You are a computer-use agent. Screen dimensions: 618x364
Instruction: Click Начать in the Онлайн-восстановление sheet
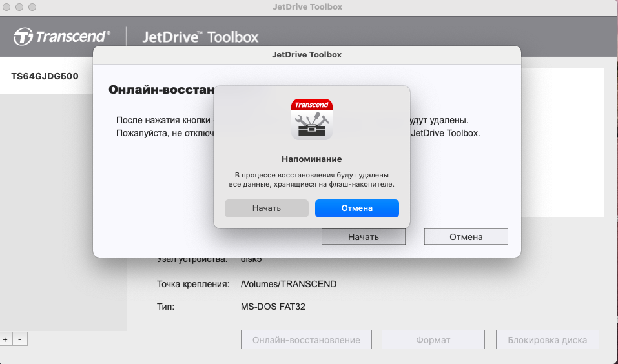364,237
